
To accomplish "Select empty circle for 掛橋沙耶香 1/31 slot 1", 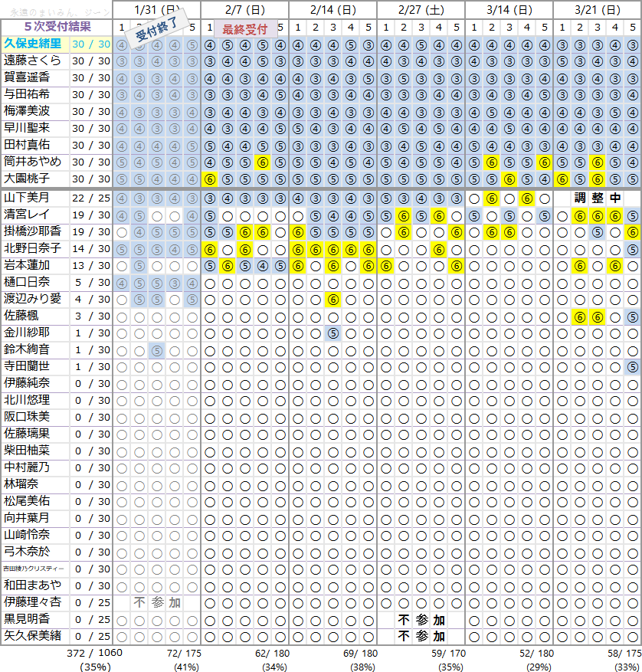I will tap(122, 231).
